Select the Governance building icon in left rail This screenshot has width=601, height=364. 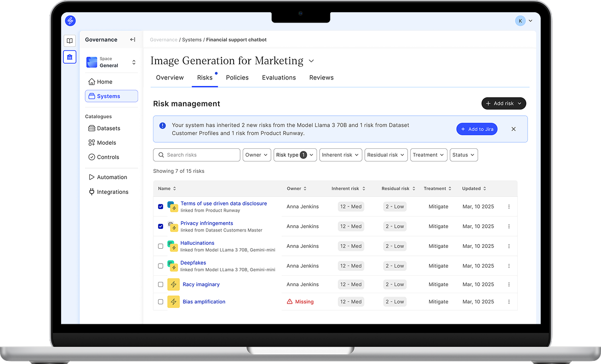point(70,57)
